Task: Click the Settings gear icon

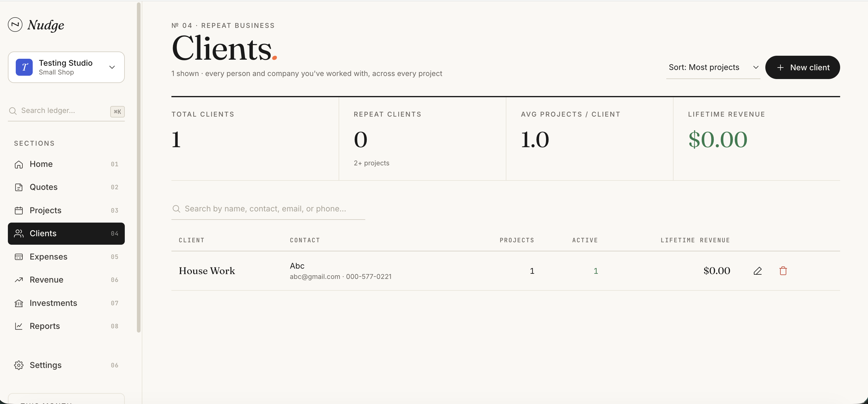Action: click(19, 365)
